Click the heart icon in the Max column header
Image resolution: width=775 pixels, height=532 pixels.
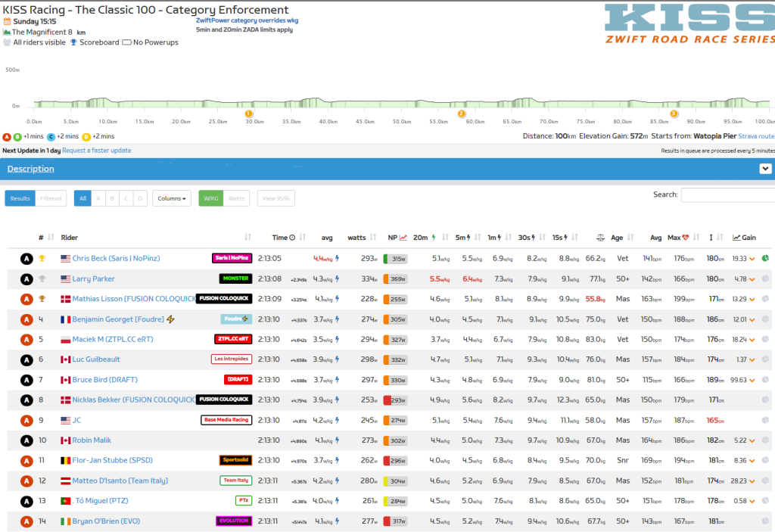(x=686, y=238)
